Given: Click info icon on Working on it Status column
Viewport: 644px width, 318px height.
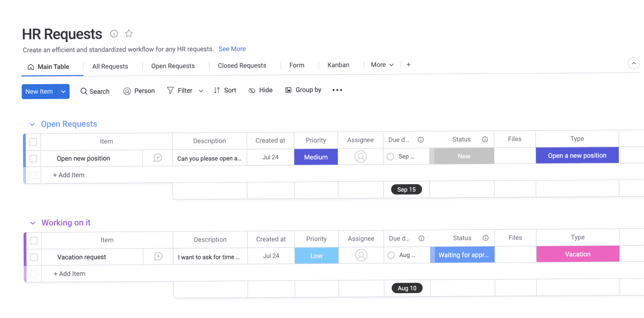Looking at the screenshot, I should tap(485, 238).
